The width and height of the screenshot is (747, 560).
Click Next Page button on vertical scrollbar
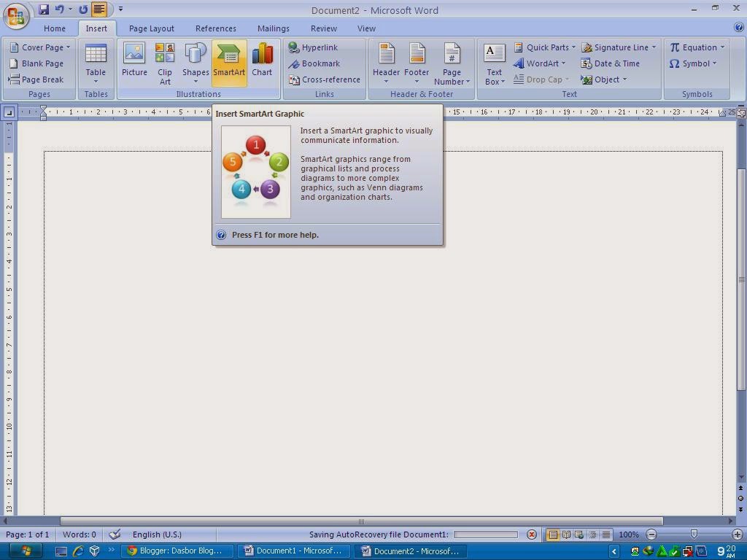[741, 510]
